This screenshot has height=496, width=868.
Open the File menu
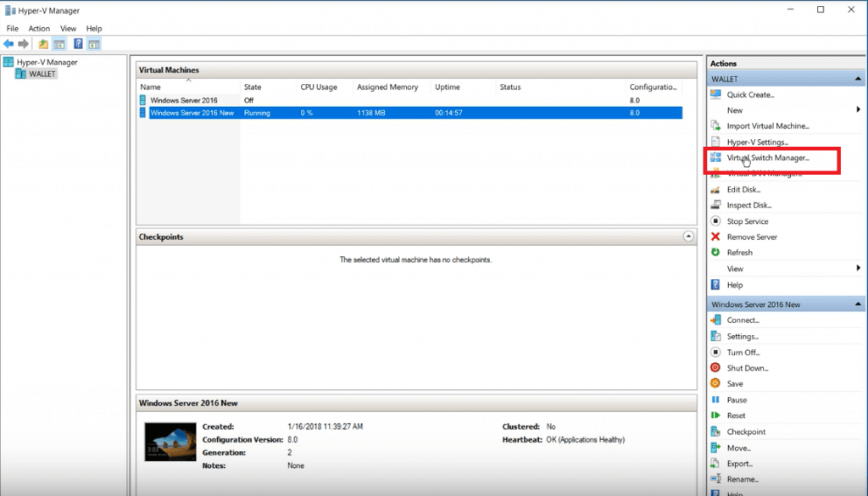tap(12, 28)
